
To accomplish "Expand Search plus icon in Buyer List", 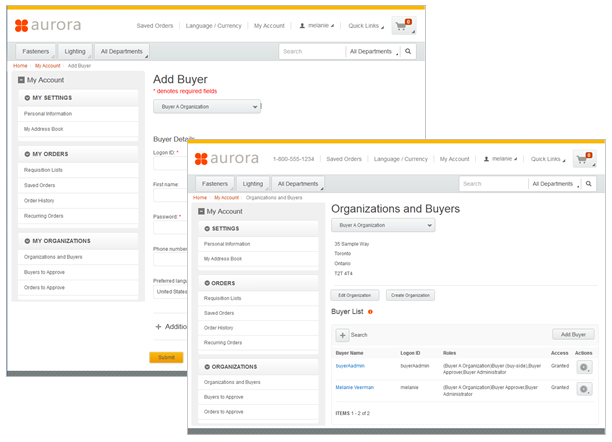I will pos(342,335).
